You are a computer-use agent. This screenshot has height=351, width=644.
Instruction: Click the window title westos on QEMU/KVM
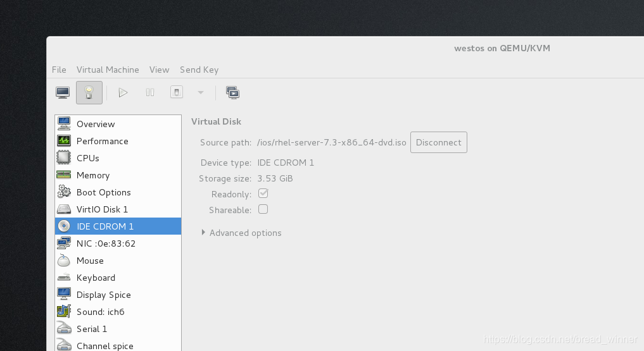502,49
